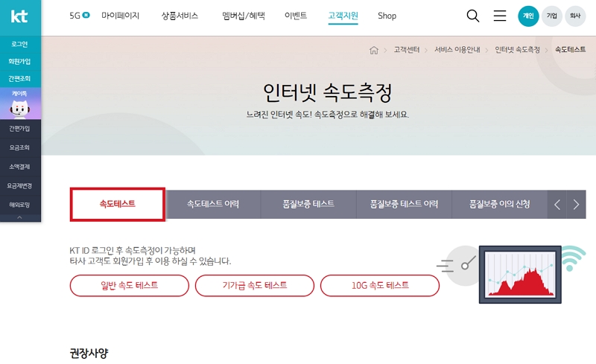596x364 pixels.
Task: Click the home icon in the breadcrumb
Action: pos(374,50)
